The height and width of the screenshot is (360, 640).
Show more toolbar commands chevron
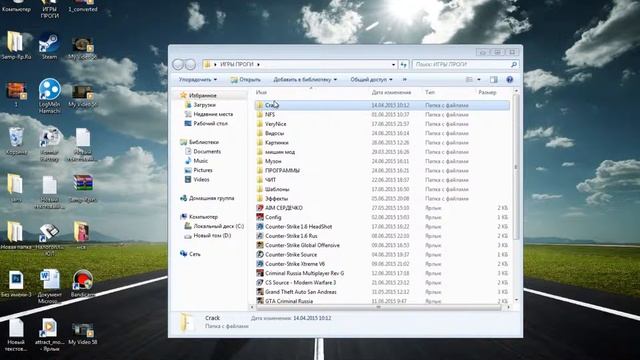point(404,80)
